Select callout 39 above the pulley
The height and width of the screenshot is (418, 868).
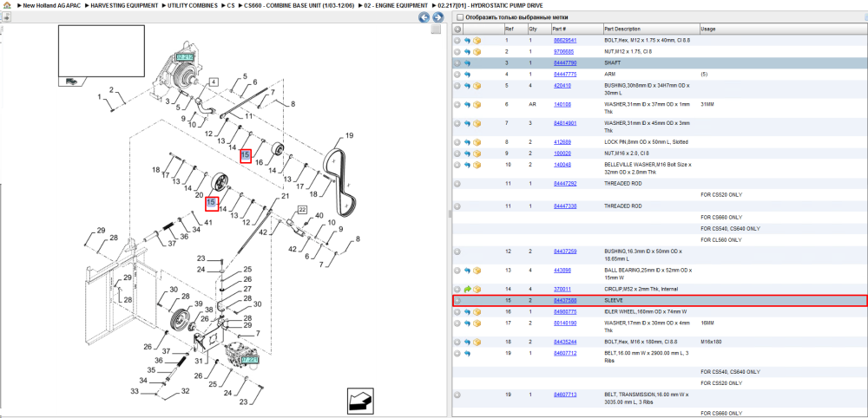click(198, 304)
